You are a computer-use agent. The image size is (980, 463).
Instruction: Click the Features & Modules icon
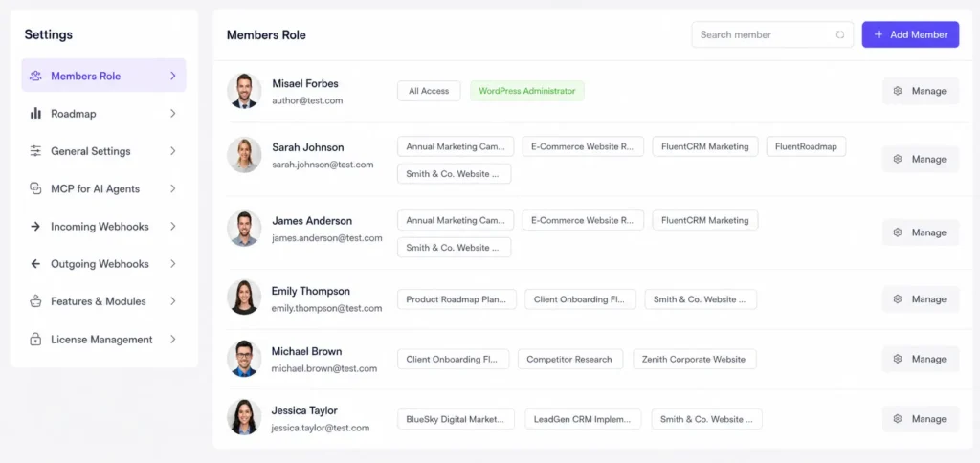(35, 301)
